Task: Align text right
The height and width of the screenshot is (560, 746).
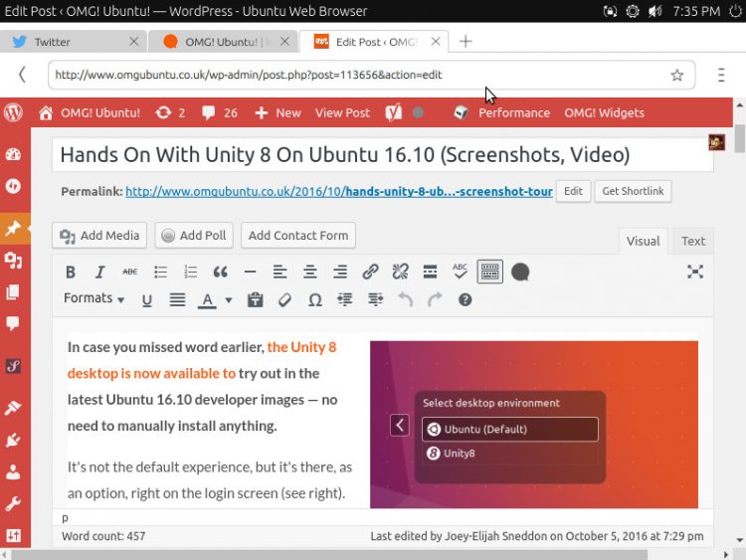Action: pyautogui.click(x=340, y=273)
